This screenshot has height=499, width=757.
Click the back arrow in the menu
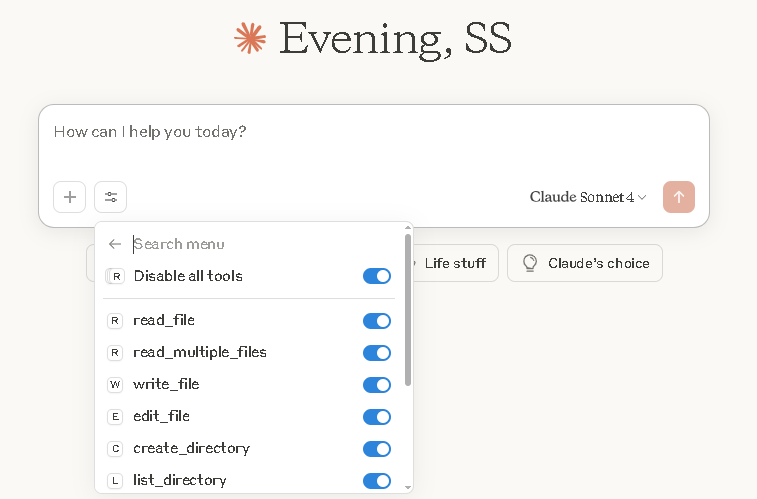[x=115, y=244]
